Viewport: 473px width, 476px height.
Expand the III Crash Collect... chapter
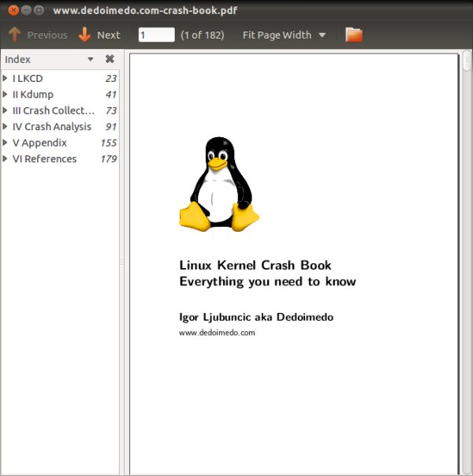click(5, 110)
